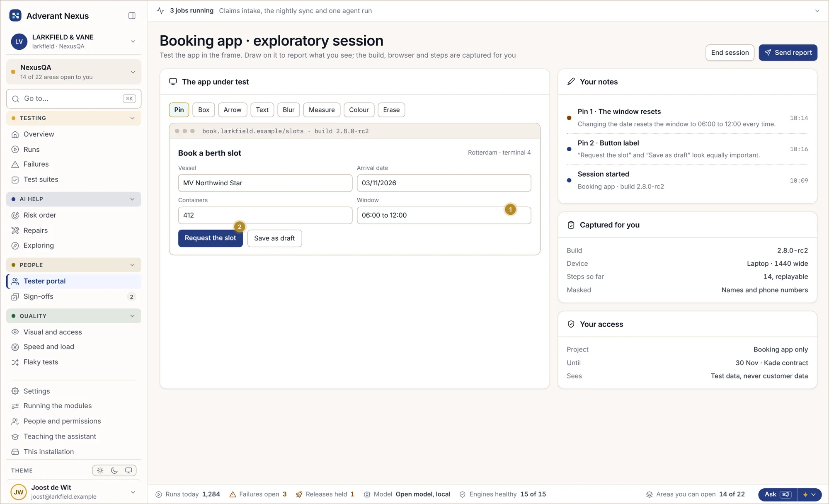Open Failures via its warning icon
The height and width of the screenshot is (504, 829).
tap(15, 165)
